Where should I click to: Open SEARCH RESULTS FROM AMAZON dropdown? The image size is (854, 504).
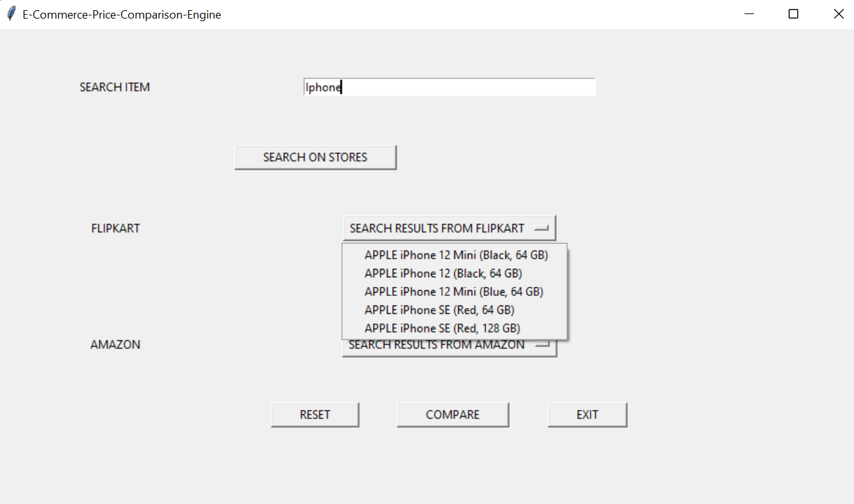pyautogui.click(x=449, y=346)
